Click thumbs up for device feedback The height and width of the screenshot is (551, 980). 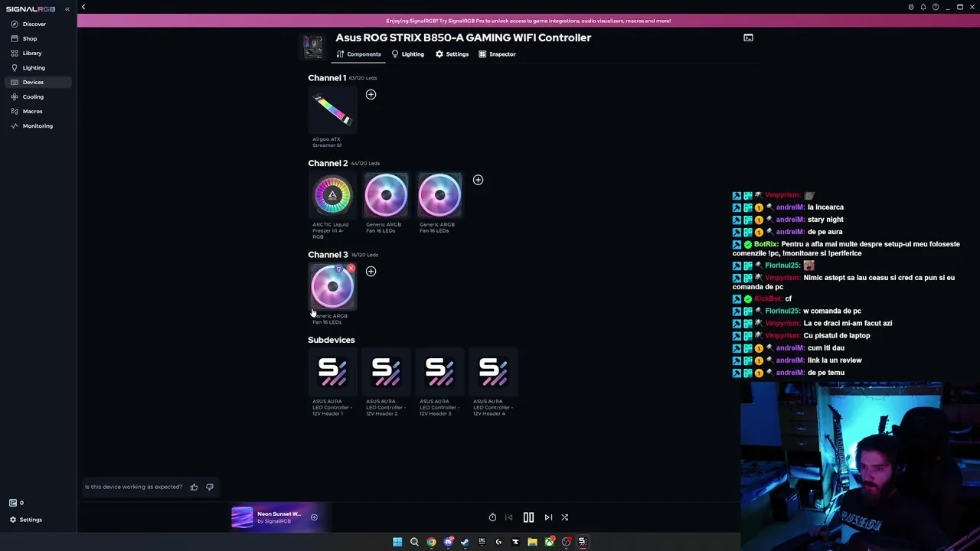(x=194, y=487)
